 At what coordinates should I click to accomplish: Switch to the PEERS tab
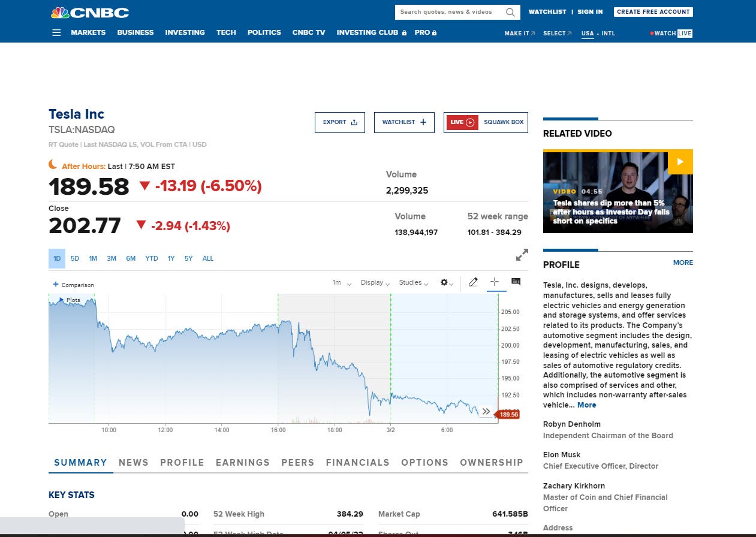tap(298, 463)
